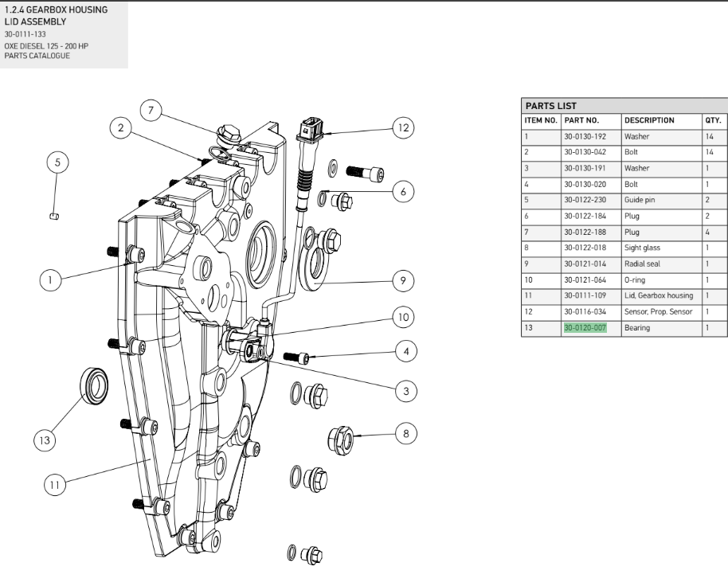Select part number 30-0121-064
Screen dimensions: 728x586
click(x=585, y=279)
